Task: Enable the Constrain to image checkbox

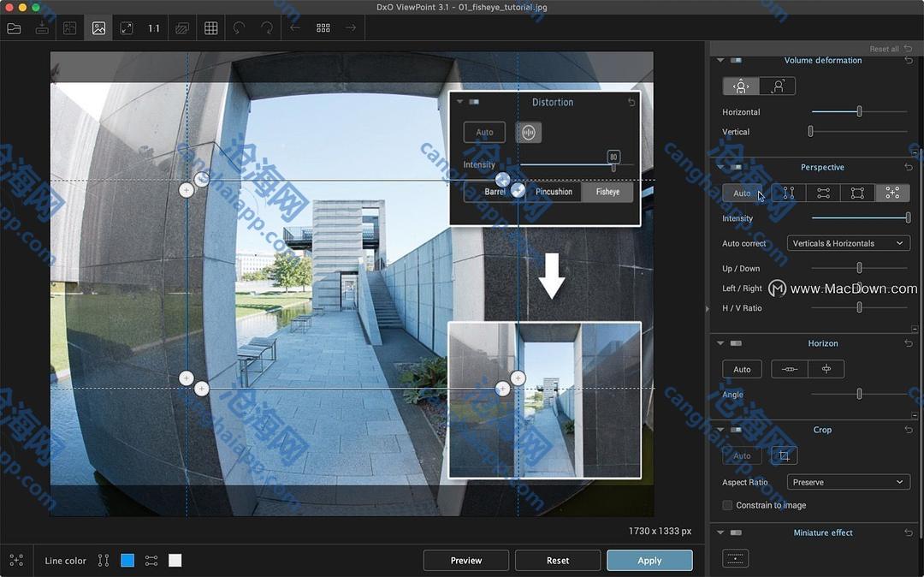Action: point(727,505)
